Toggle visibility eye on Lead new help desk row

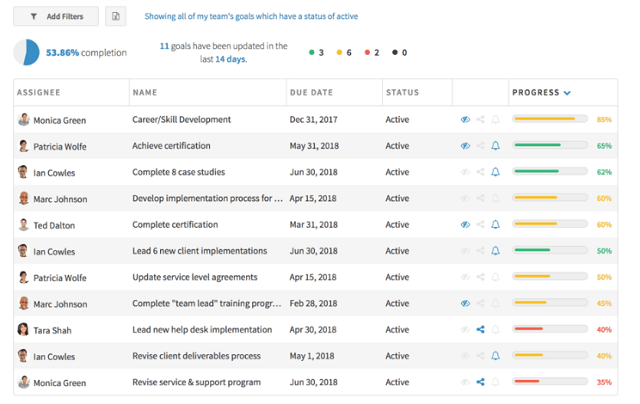465,330
